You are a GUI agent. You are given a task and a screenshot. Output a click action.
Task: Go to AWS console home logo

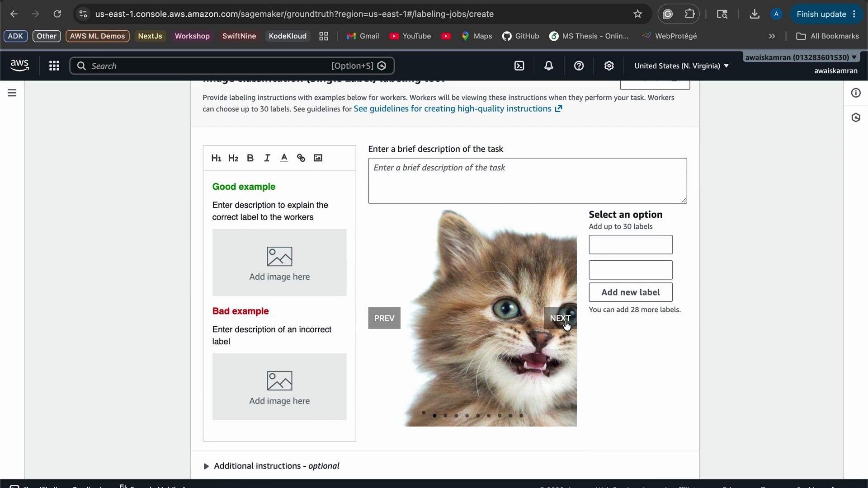(19, 66)
